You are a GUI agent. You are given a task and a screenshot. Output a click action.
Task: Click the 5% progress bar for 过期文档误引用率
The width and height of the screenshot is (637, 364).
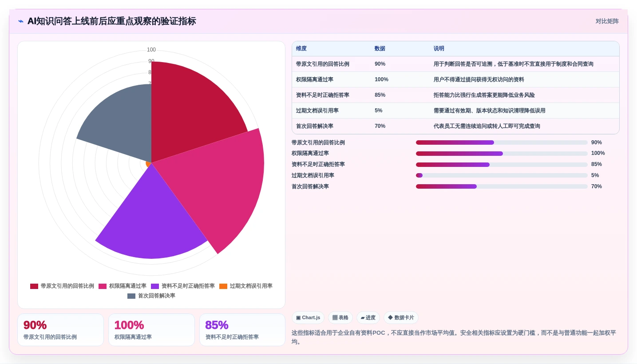coord(502,175)
